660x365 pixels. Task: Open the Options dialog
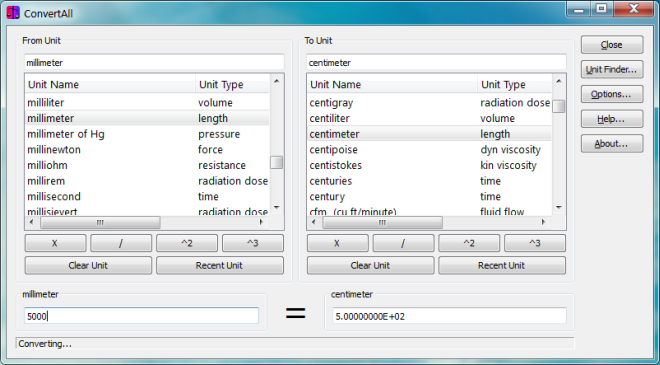[x=612, y=94]
